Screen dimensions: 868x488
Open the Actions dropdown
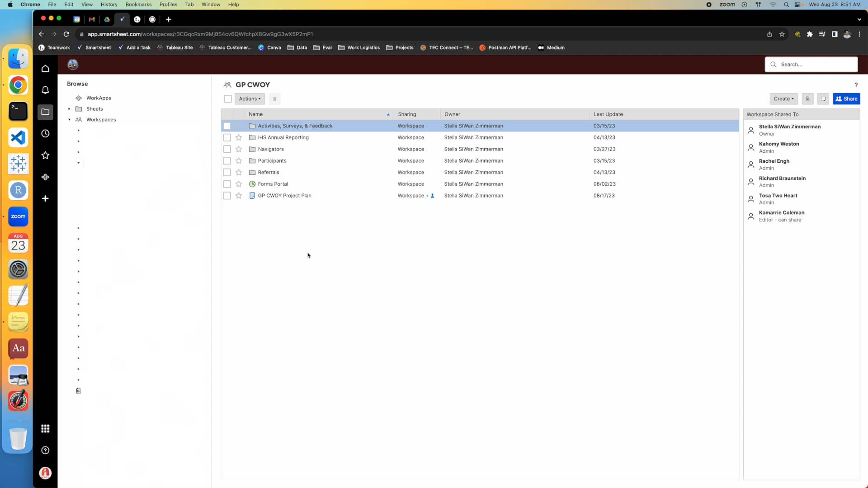point(249,99)
